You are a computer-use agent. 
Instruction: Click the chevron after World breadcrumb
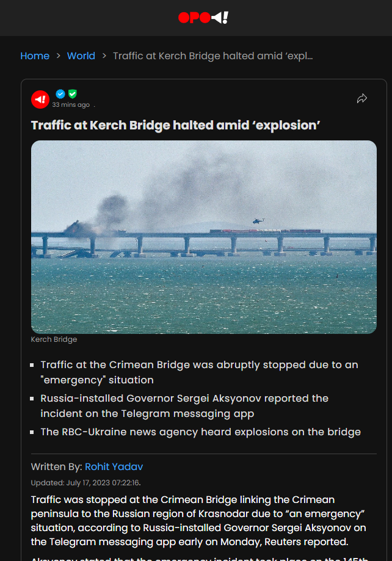pyautogui.click(x=104, y=56)
